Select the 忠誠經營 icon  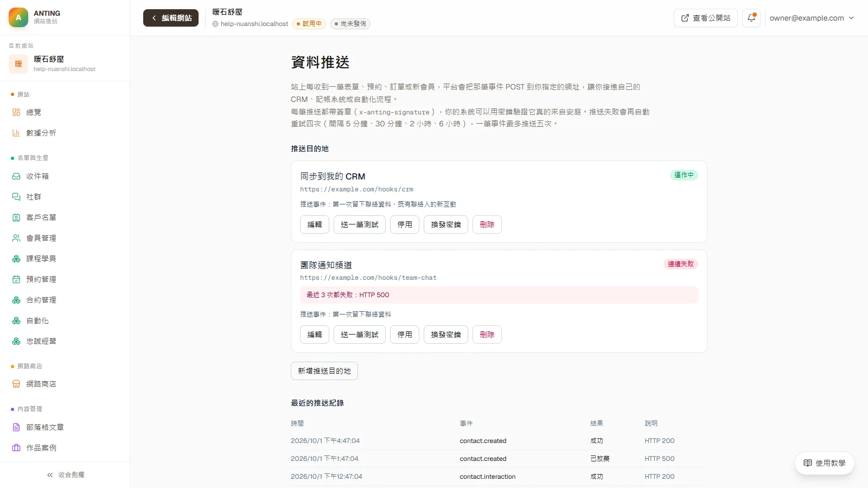16,341
